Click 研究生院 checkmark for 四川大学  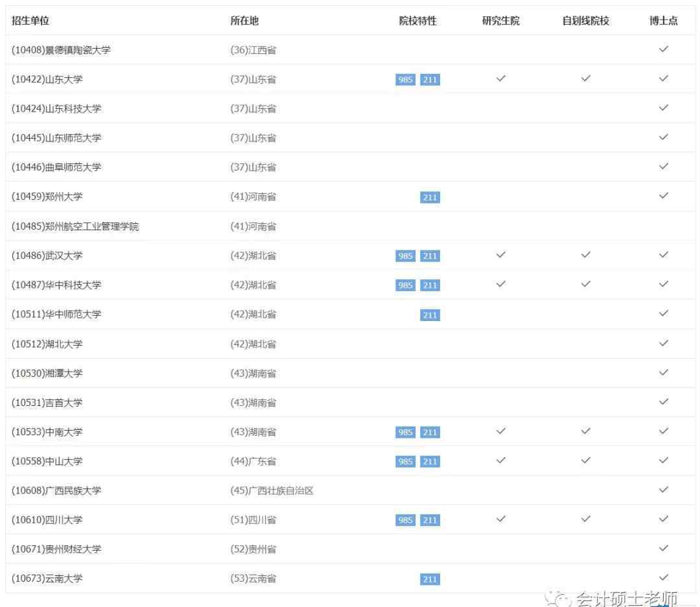coord(501,519)
